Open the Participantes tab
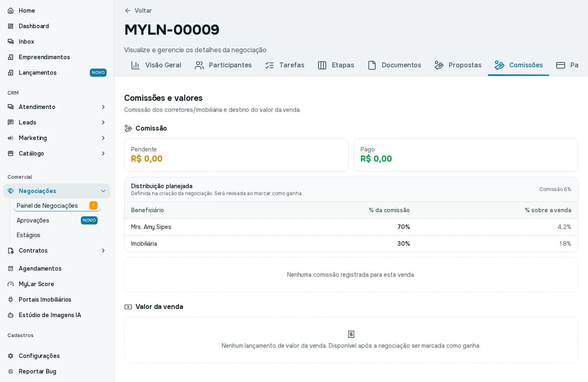Screen dimensions: 588x382 [223, 65]
